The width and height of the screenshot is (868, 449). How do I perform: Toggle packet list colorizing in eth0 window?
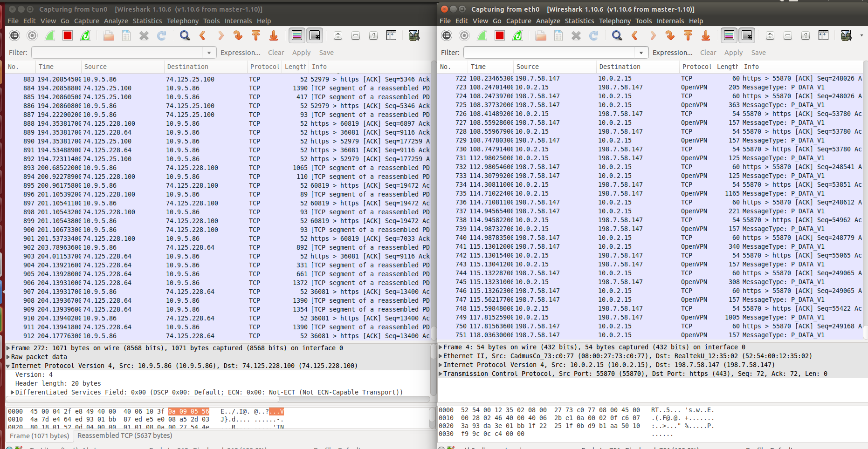[x=729, y=35]
